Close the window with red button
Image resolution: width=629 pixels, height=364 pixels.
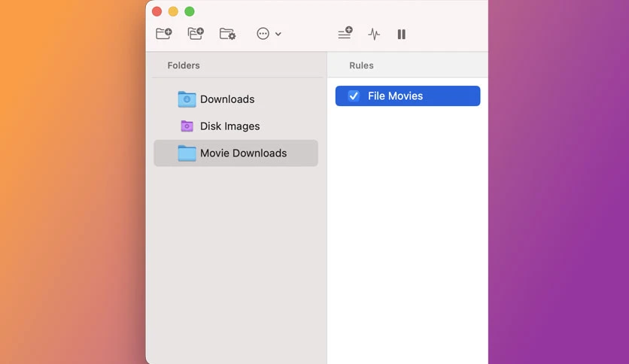click(156, 11)
